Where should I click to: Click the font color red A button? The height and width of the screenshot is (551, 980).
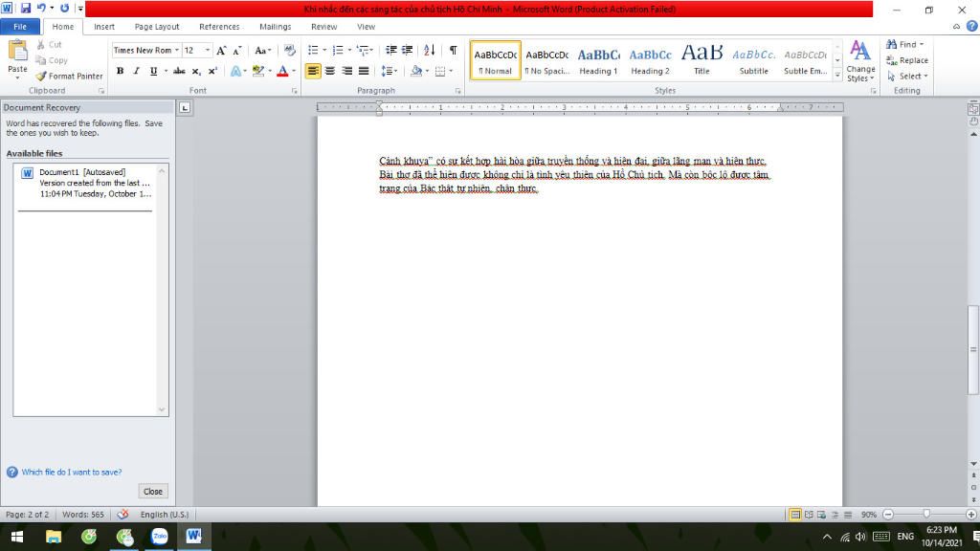click(282, 71)
